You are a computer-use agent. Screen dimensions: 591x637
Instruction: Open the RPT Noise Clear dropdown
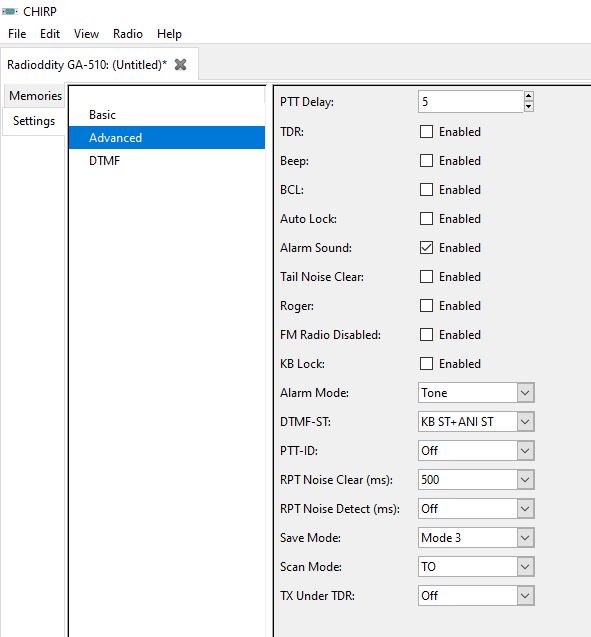click(476, 480)
